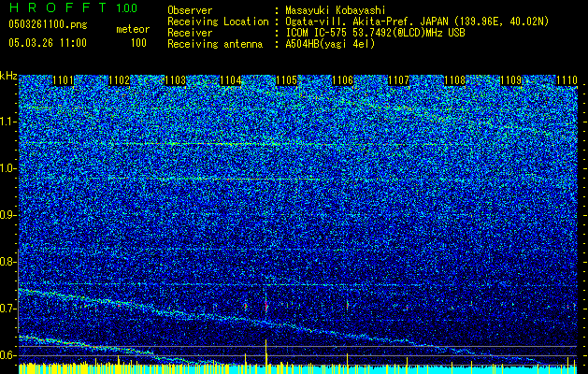Click the 1103 time marker

point(175,80)
